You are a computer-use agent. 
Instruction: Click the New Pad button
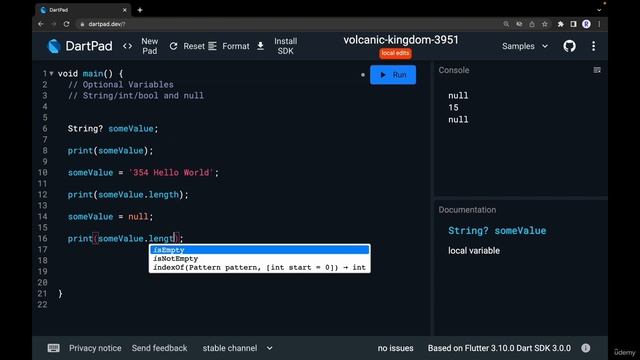[149, 46]
